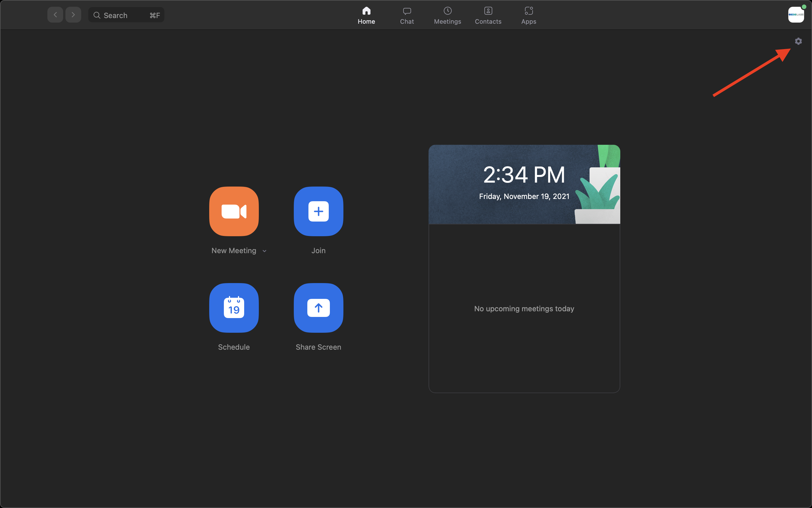Open the Chat tab
This screenshot has height=508, width=812.
pyautogui.click(x=407, y=16)
